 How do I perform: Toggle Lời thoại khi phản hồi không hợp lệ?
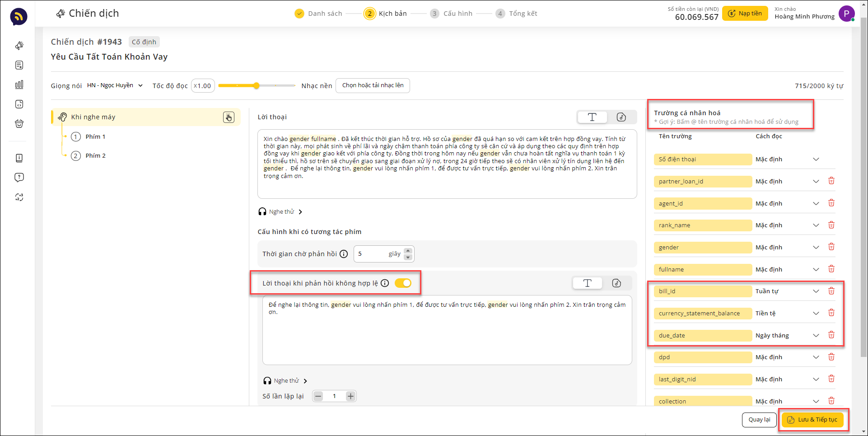(x=403, y=283)
